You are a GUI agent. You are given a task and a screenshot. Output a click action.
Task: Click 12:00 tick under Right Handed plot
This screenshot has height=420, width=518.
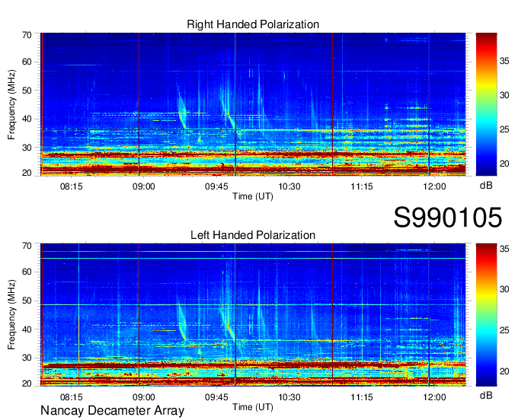pyautogui.click(x=434, y=186)
